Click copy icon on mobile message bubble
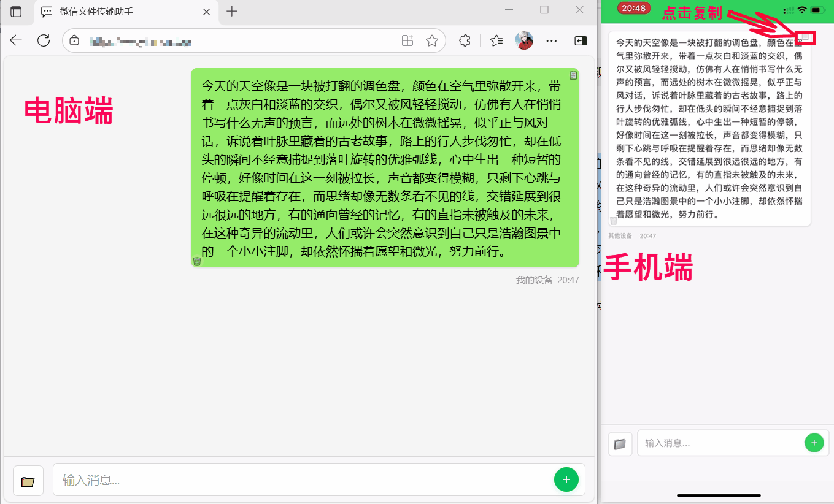The image size is (834, 504). pyautogui.click(x=806, y=38)
